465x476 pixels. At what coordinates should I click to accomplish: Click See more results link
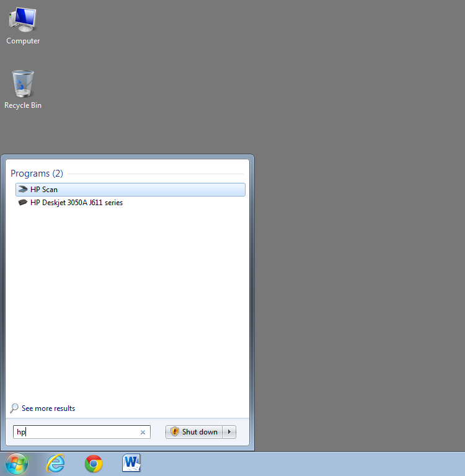[48, 408]
